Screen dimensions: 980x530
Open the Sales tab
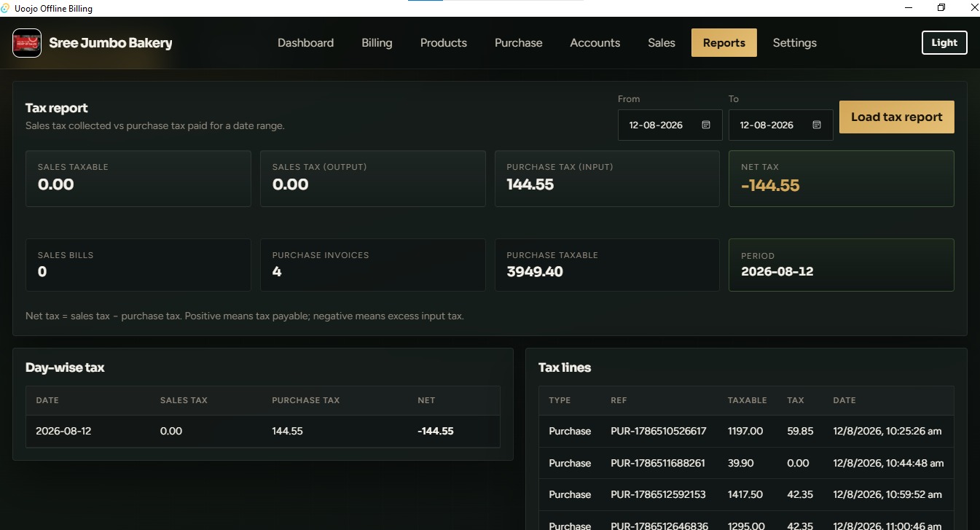pyautogui.click(x=661, y=43)
